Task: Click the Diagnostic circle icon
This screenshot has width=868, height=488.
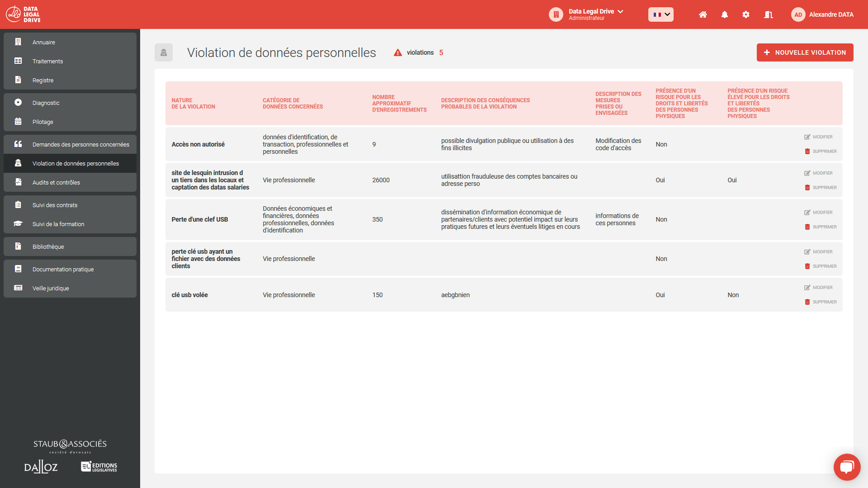Action: pyautogui.click(x=18, y=103)
